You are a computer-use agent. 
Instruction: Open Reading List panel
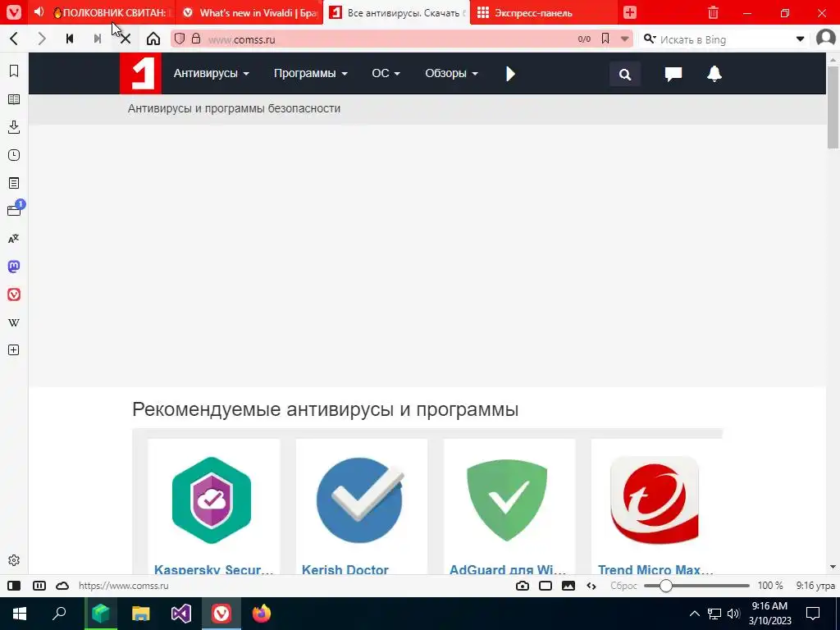click(14, 99)
